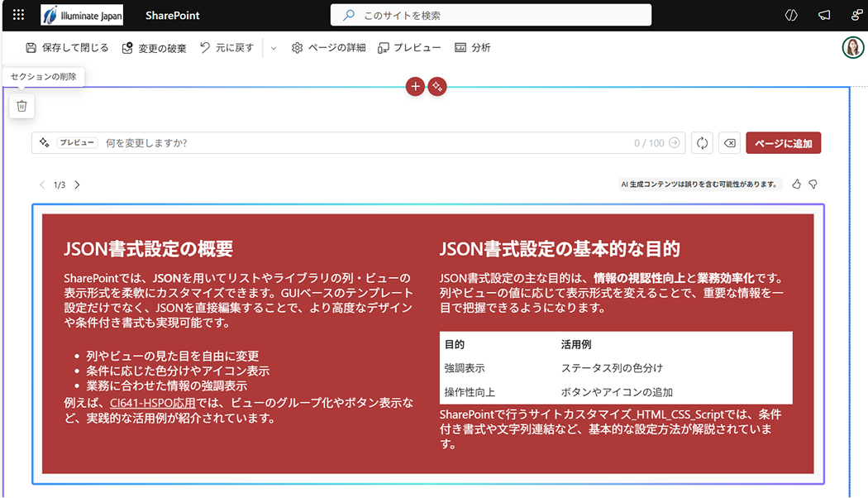The width and height of the screenshot is (868, 498).
Task: Open the code brackets icon in the header
Action: click(791, 15)
